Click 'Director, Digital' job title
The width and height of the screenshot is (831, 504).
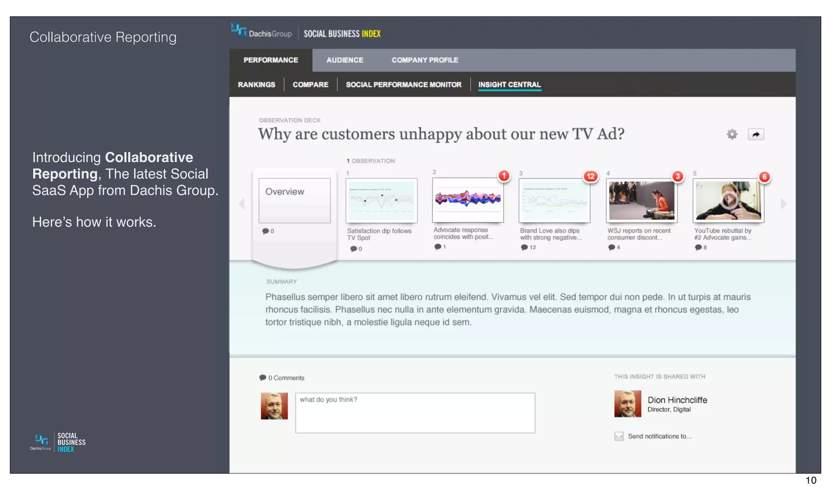(669, 410)
